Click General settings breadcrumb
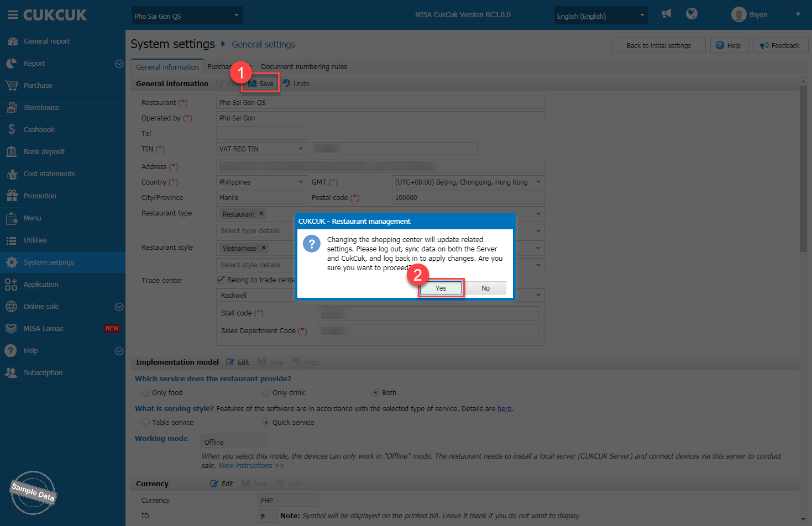 (263, 44)
